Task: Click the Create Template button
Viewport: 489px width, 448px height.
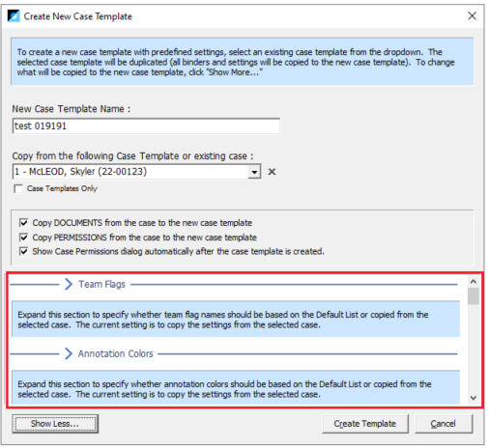Action: tap(365, 424)
